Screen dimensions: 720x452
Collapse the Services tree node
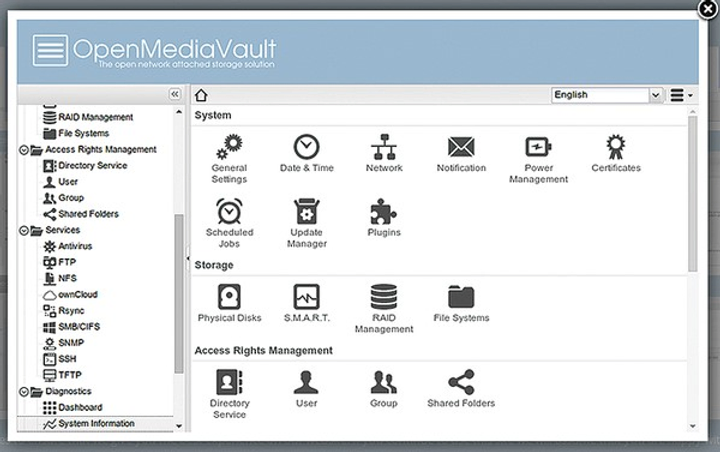point(24,230)
